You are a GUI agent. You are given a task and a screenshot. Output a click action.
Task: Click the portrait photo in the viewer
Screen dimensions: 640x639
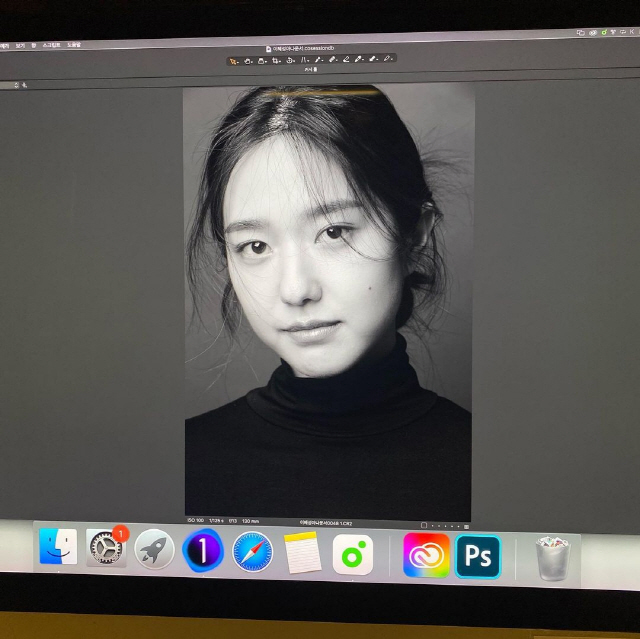(x=328, y=300)
